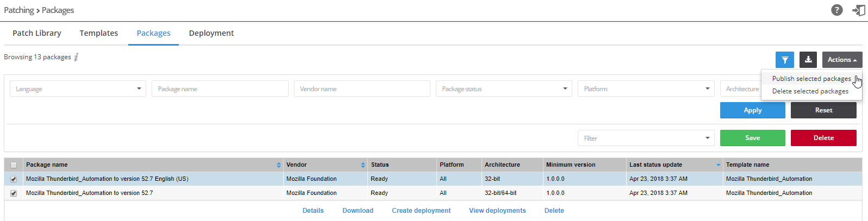Uncheck the English (US) Thunderbird package row

pyautogui.click(x=14, y=179)
